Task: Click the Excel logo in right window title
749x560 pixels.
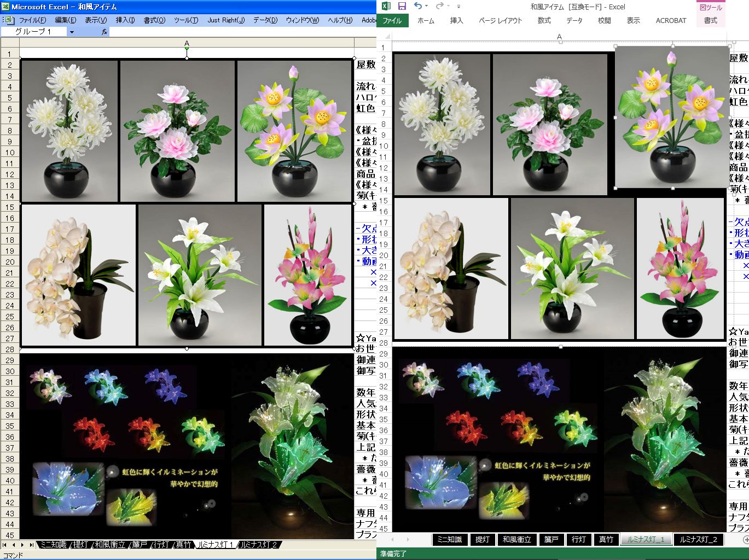Action: point(386,6)
